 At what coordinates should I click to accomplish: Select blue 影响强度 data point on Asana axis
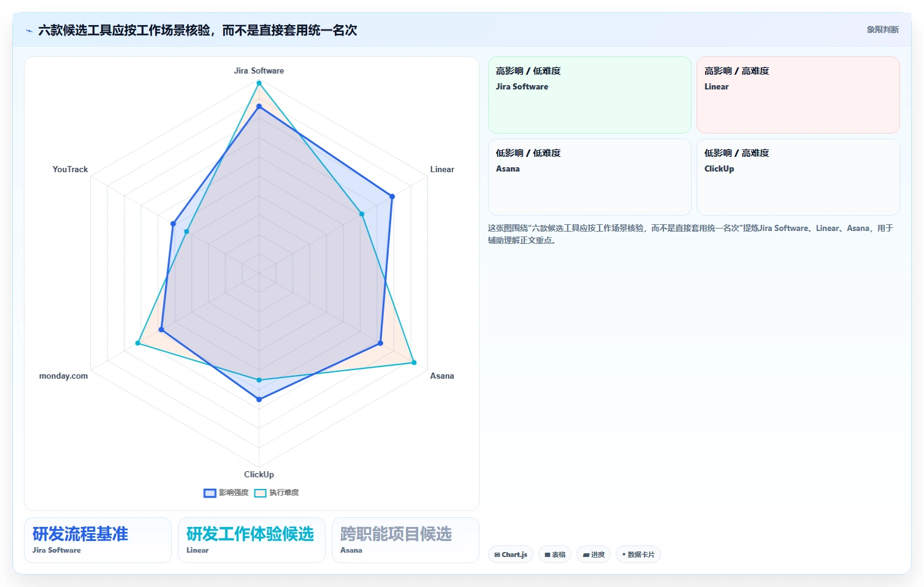point(380,343)
